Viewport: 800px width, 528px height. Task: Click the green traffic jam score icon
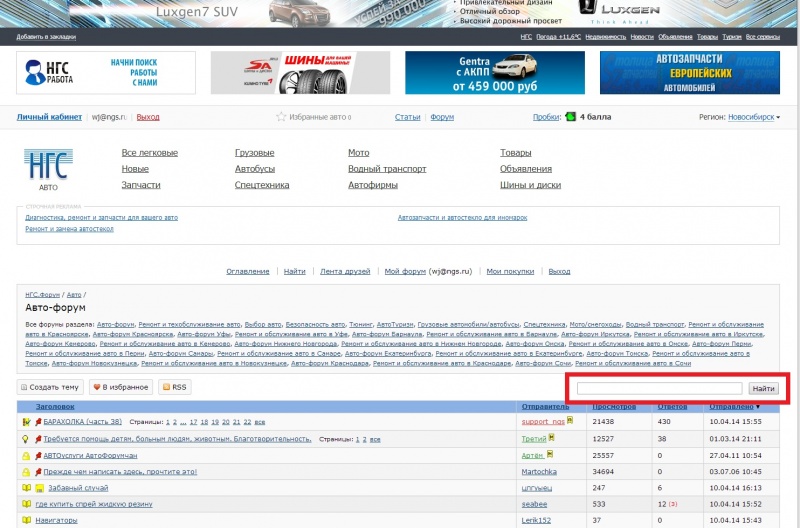[570, 117]
